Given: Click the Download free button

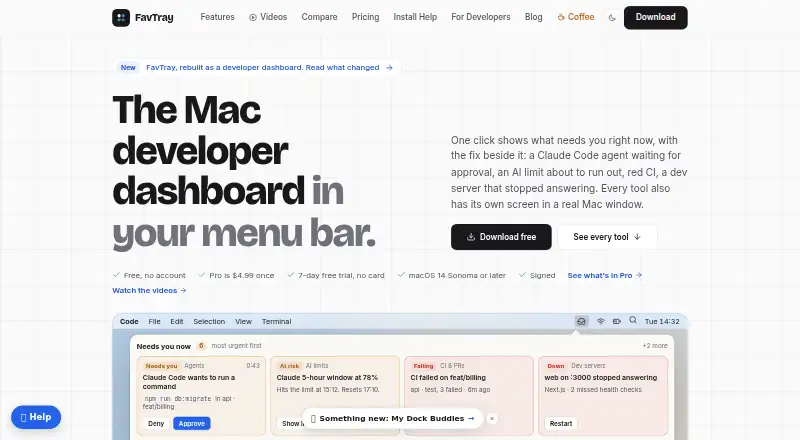Looking at the screenshot, I should click(x=501, y=237).
